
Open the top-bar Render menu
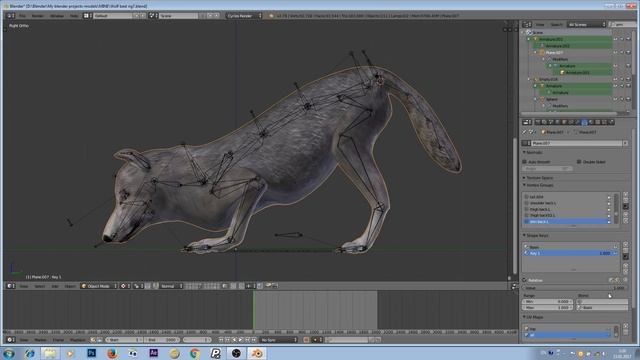point(38,16)
